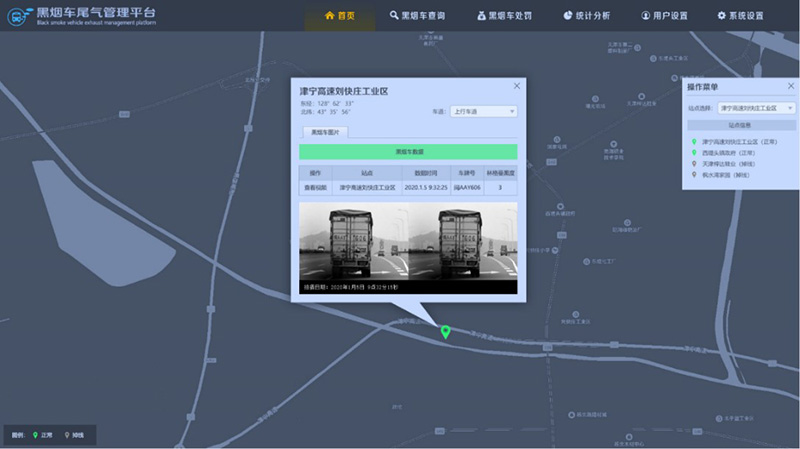The height and width of the screenshot is (449, 800).
Task: Open the 黑烟车查询 search menu
Action: point(417,16)
